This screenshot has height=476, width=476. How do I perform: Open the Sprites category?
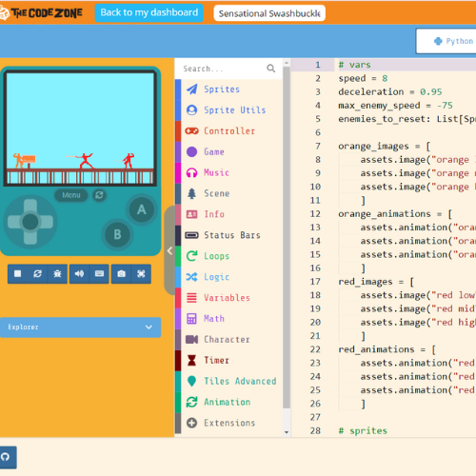coord(228,89)
